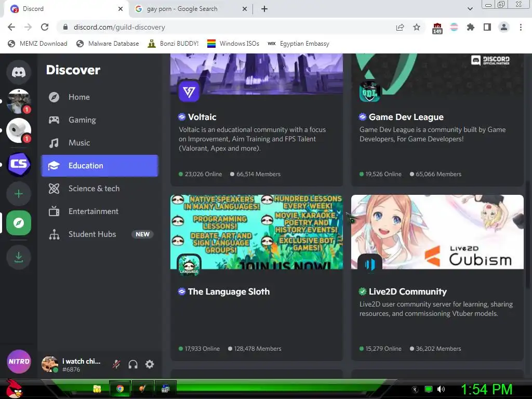Toggle the browser side panel

tap(487, 27)
